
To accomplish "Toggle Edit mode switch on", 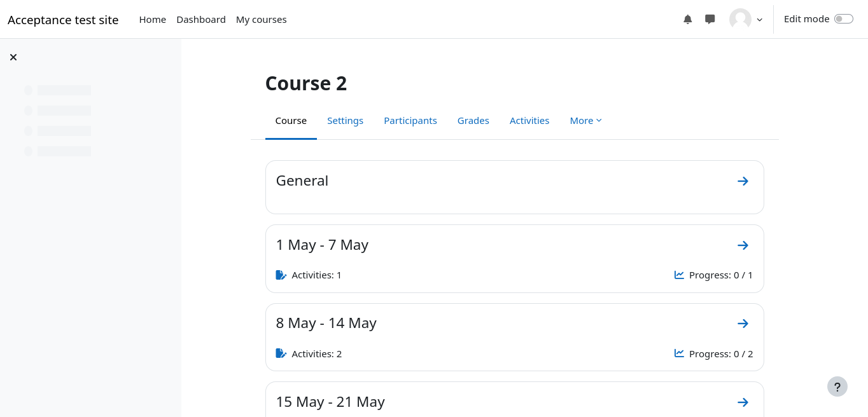I will [843, 19].
